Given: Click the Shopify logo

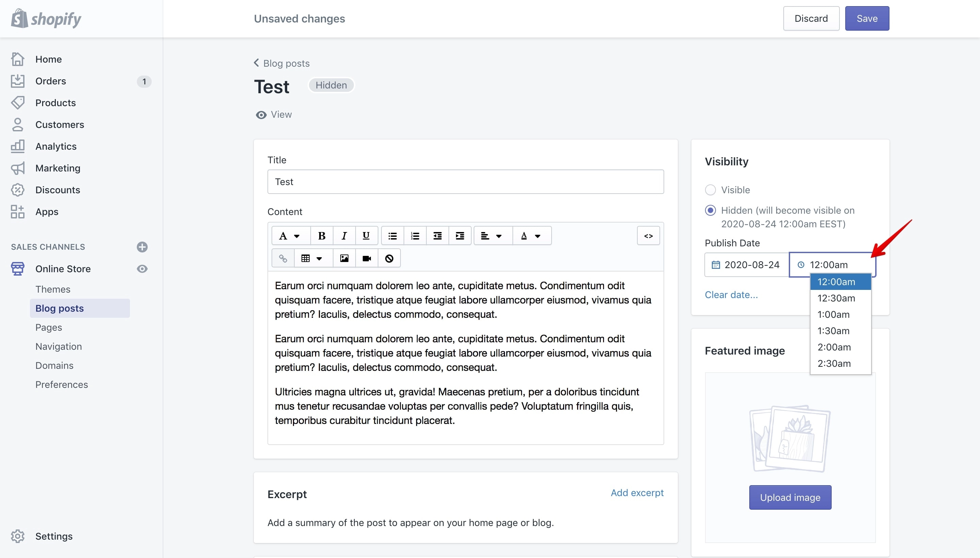Looking at the screenshot, I should coord(46,18).
